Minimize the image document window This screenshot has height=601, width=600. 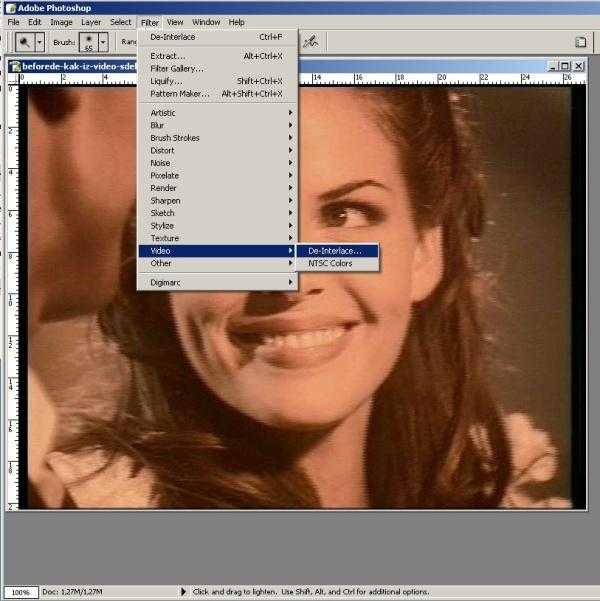click(552, 66)
